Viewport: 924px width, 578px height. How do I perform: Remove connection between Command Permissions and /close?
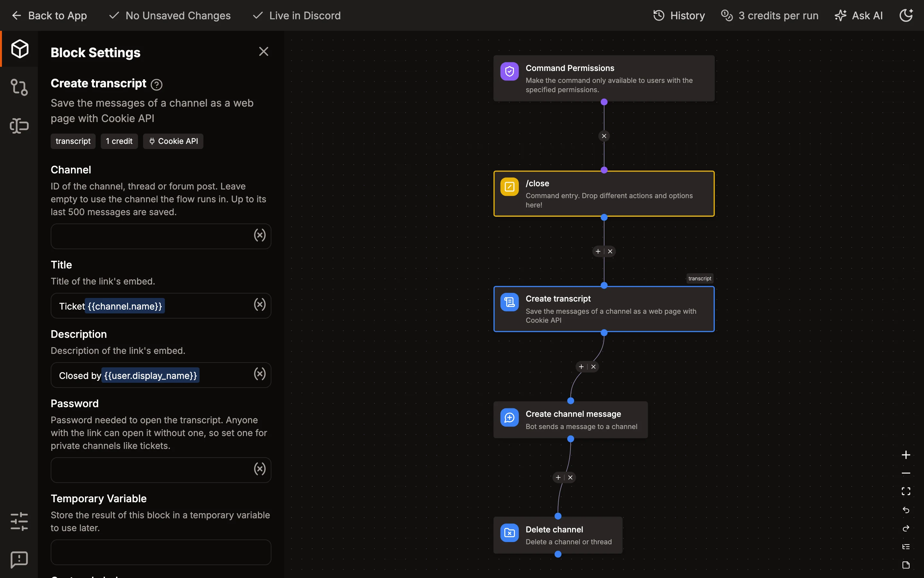(x=604, y=136)
